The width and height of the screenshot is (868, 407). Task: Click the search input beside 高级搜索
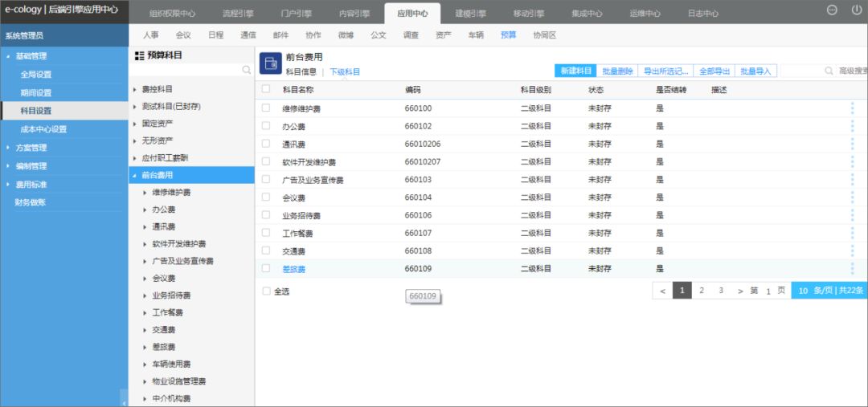(x=801, y=71)
